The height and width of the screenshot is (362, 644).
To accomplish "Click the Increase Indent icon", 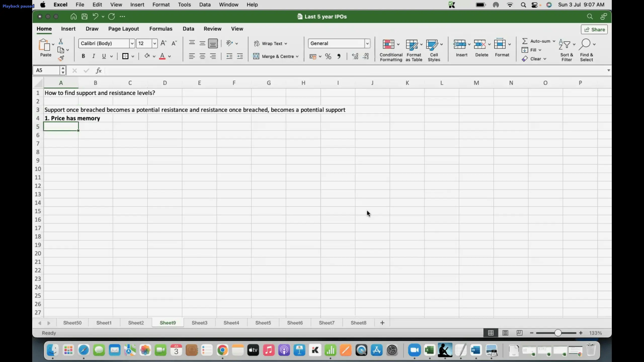I will pos(240,56).
